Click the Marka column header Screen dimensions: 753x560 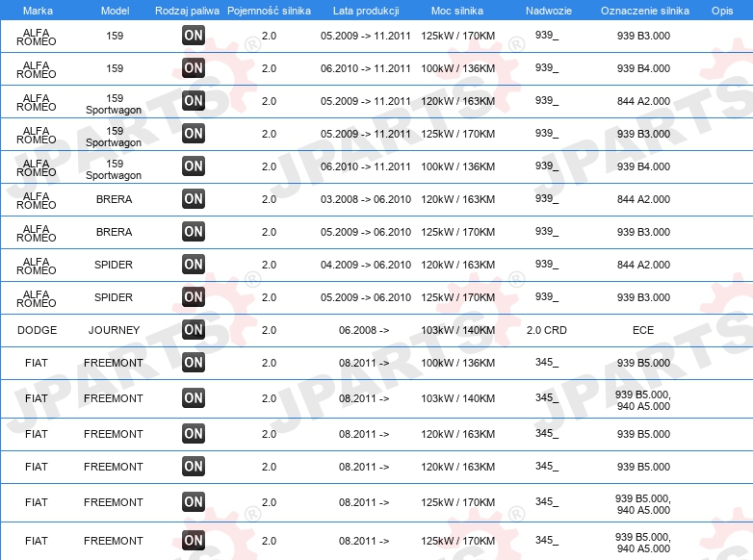38,11
